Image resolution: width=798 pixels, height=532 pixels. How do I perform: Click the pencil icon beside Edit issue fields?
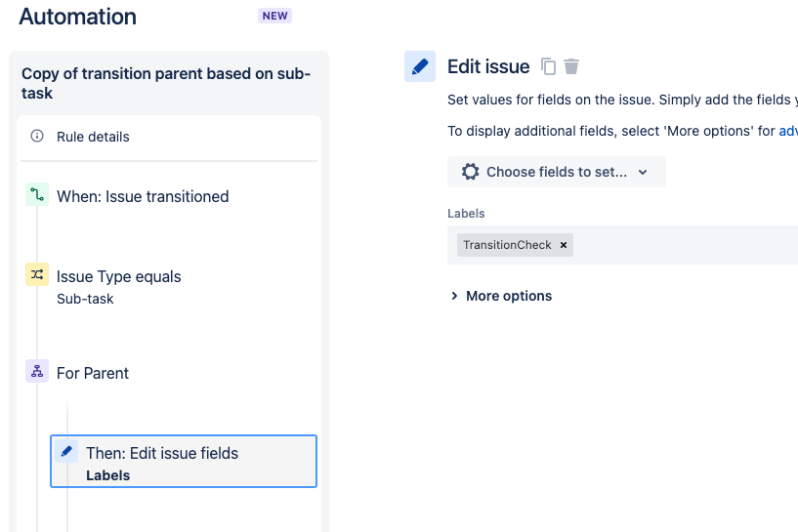click(66, 451)
